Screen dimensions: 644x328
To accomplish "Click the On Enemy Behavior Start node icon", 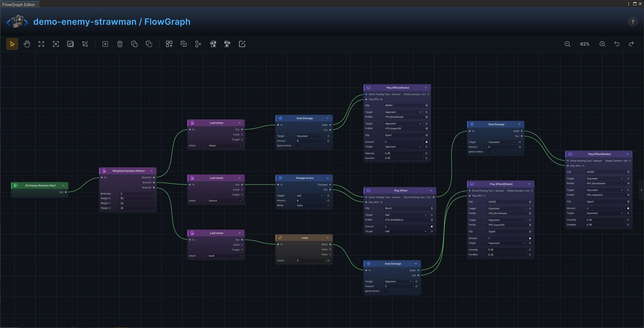I will (x=16, y=185).
